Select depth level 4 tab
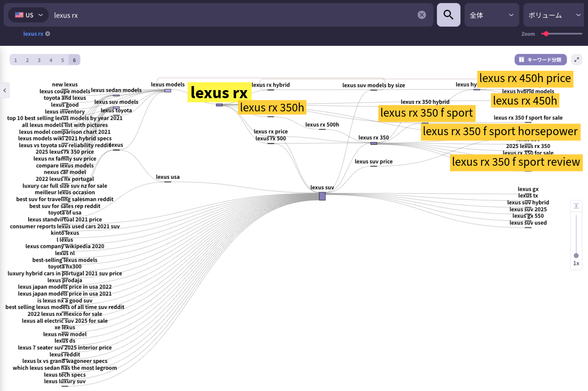 [x=51, y=60]
